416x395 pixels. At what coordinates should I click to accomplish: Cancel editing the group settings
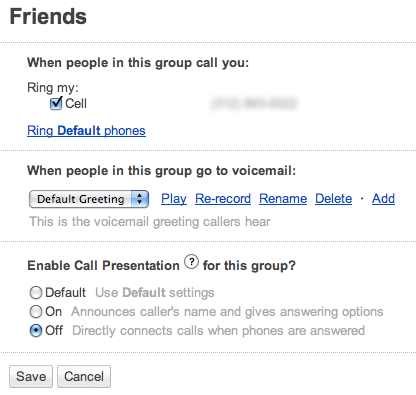(x=84, y=377)
